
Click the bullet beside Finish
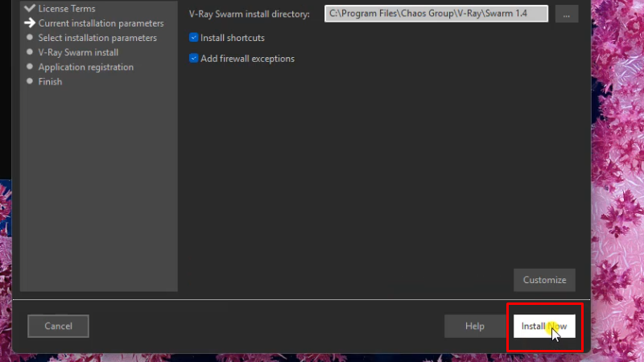coord(30,81)
